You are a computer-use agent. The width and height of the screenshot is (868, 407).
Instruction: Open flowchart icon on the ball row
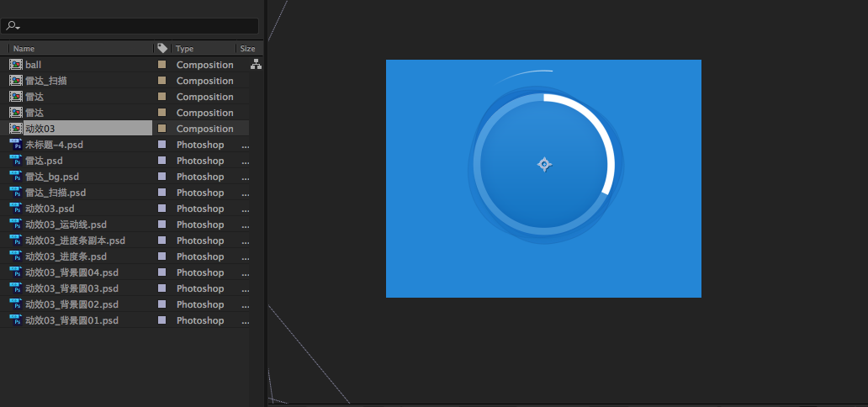[257, 65]
